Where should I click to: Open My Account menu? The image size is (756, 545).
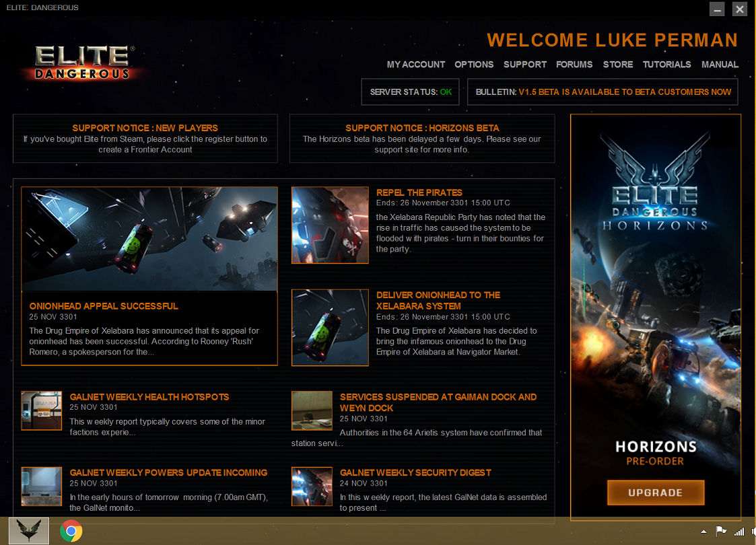click(415, 65)
